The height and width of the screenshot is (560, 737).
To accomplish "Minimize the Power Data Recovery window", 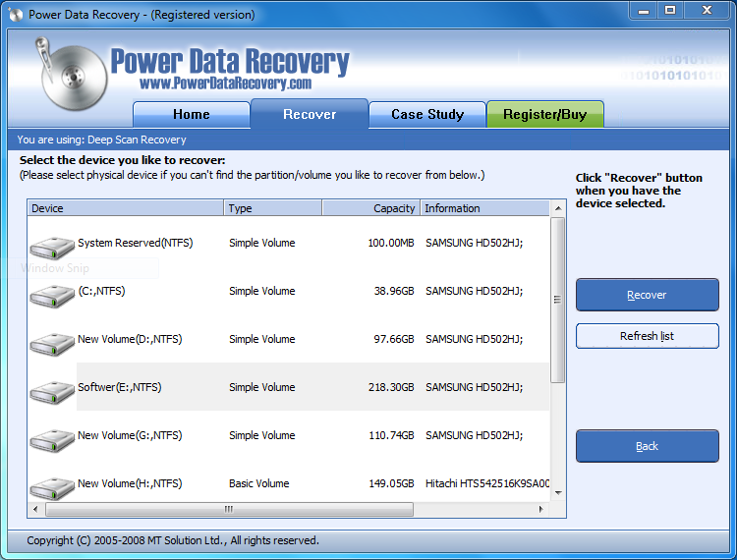I will (x=644, y=11).
